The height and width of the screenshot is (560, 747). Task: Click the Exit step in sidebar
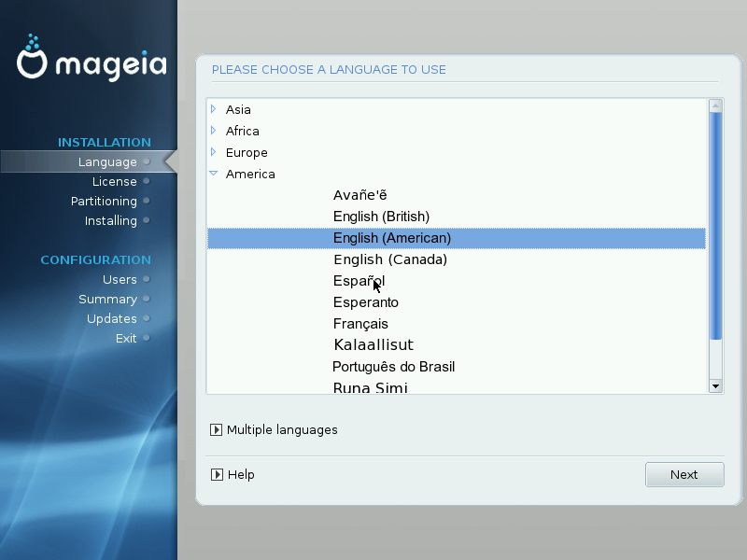126,338
